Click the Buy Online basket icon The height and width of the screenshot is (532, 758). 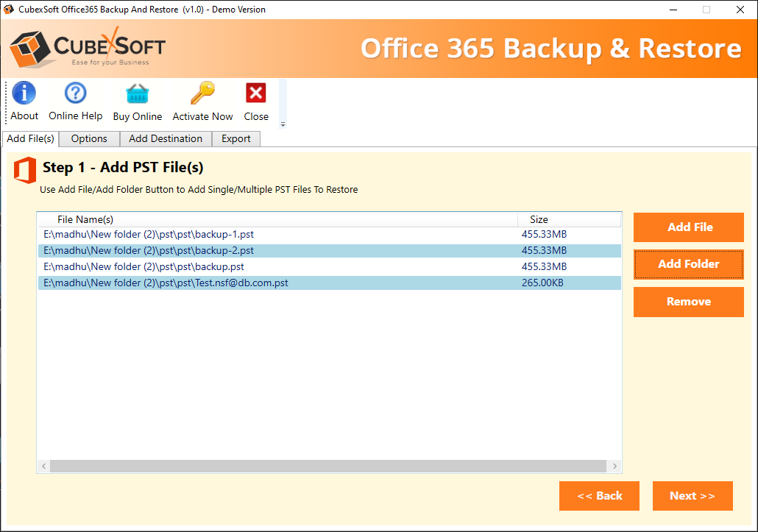click(x=138, y=93)
